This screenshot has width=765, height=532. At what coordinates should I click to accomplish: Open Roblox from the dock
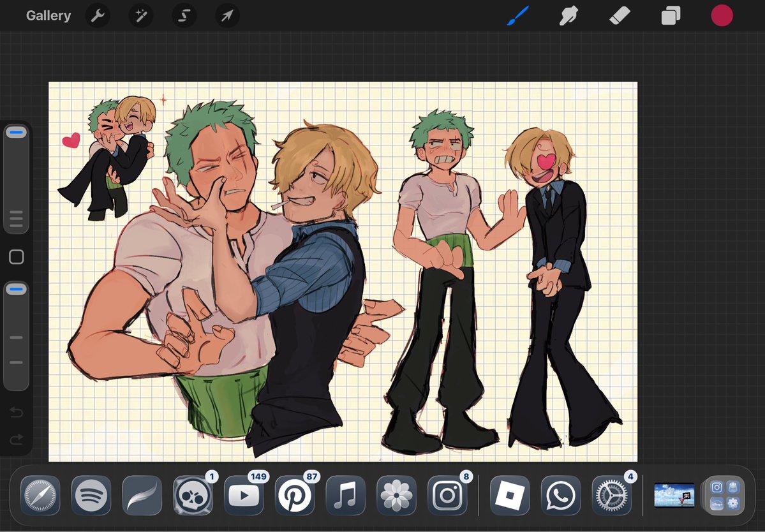tap(510, 496)
